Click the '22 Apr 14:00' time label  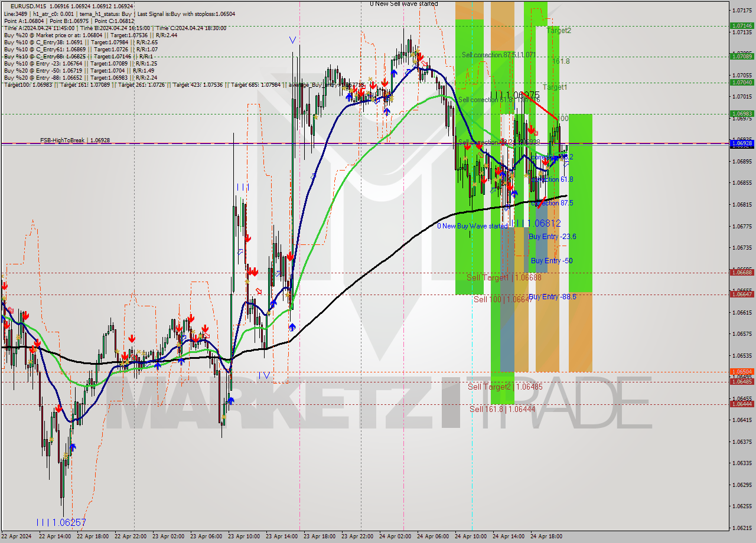(x=55, y=537)
